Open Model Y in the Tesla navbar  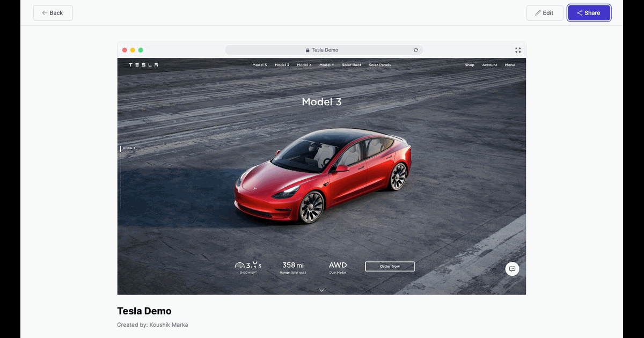click(327, 65)
